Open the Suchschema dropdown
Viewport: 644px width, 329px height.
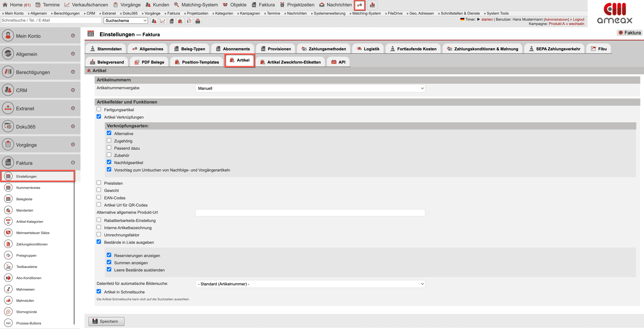(x=125, y=20)
